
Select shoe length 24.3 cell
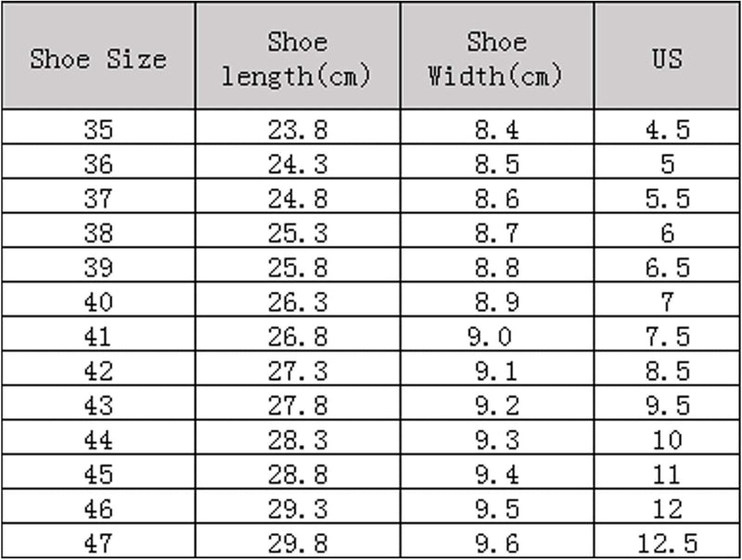coord(298,164)
